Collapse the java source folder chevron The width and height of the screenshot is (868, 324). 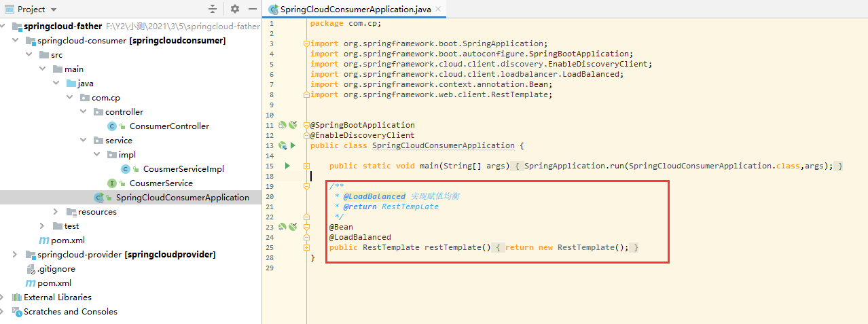57,84
